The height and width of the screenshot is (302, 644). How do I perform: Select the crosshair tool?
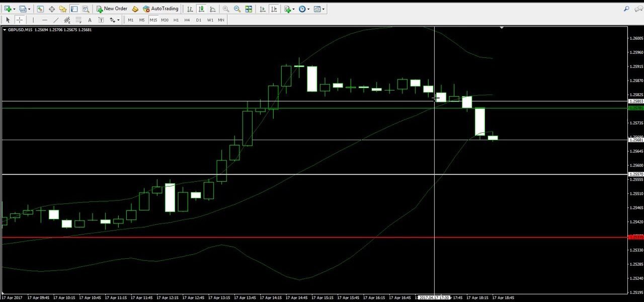point(19,20)
